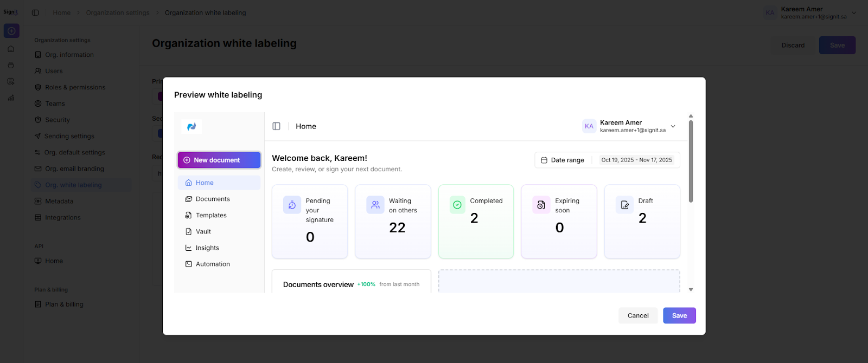
Task: Click the KA avatar in preview header
Action: click(x=589, y=126)
